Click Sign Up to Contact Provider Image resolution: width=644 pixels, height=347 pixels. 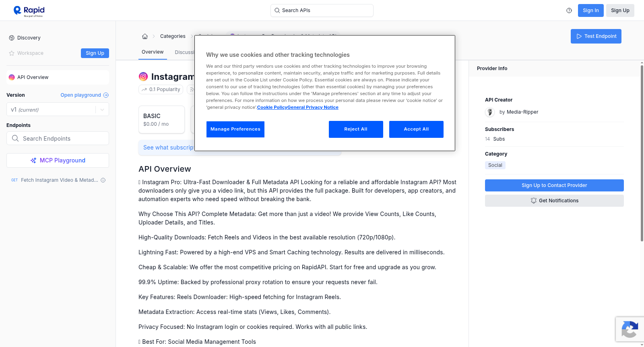click(554, 185)
